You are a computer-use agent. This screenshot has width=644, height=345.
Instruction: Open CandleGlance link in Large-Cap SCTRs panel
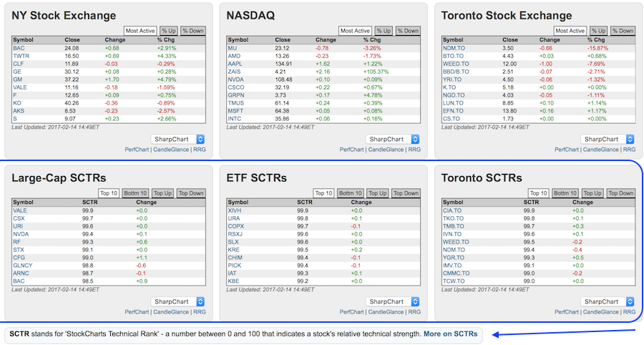coord(172,312)
